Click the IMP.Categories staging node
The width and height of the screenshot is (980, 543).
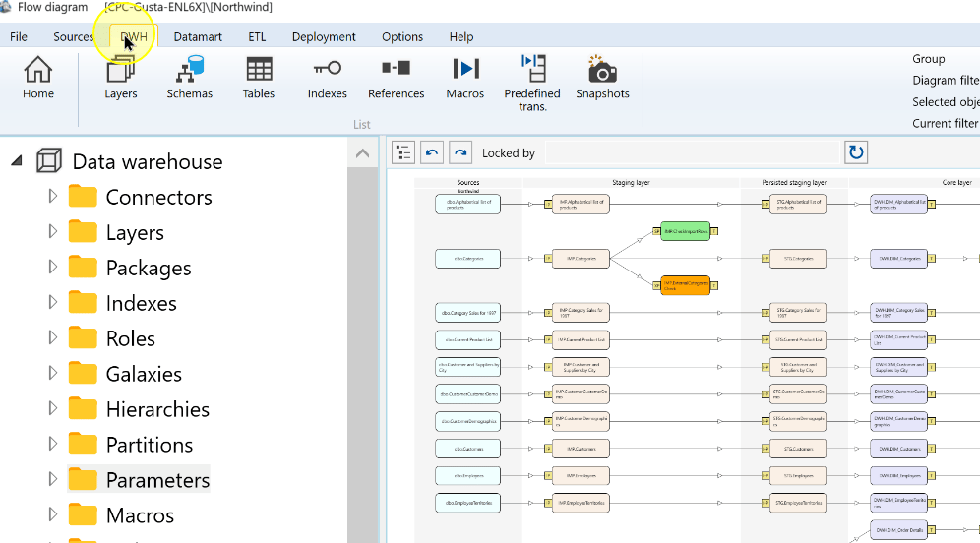click(x=581, y=258)
